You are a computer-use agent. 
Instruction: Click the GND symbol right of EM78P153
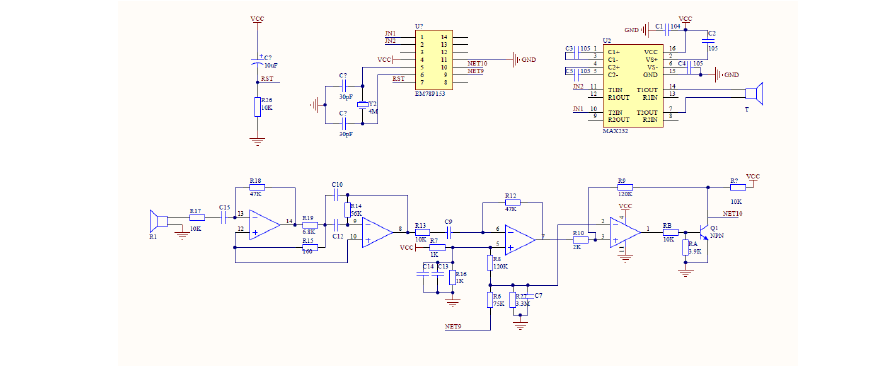tap(524, 59)
